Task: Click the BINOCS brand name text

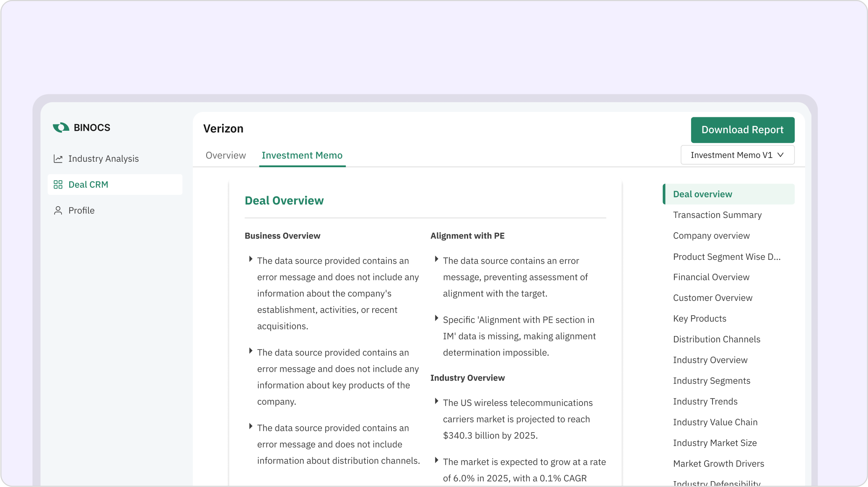Action: 92,128
